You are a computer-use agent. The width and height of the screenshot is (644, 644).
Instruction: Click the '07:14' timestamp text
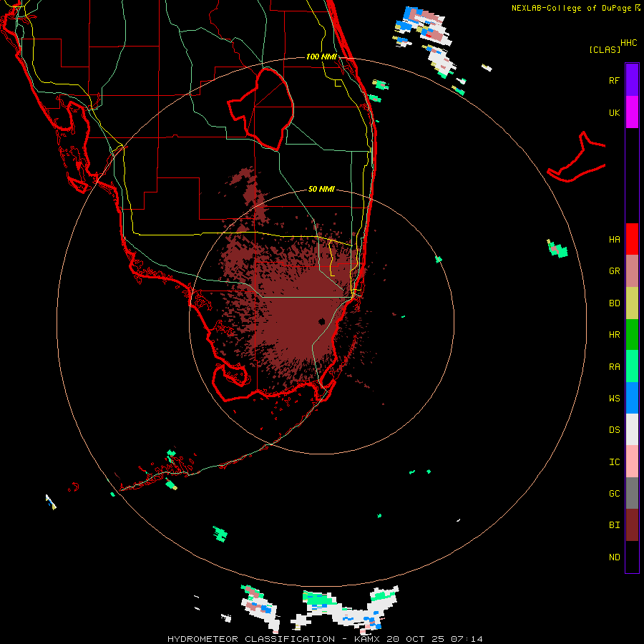467,639
